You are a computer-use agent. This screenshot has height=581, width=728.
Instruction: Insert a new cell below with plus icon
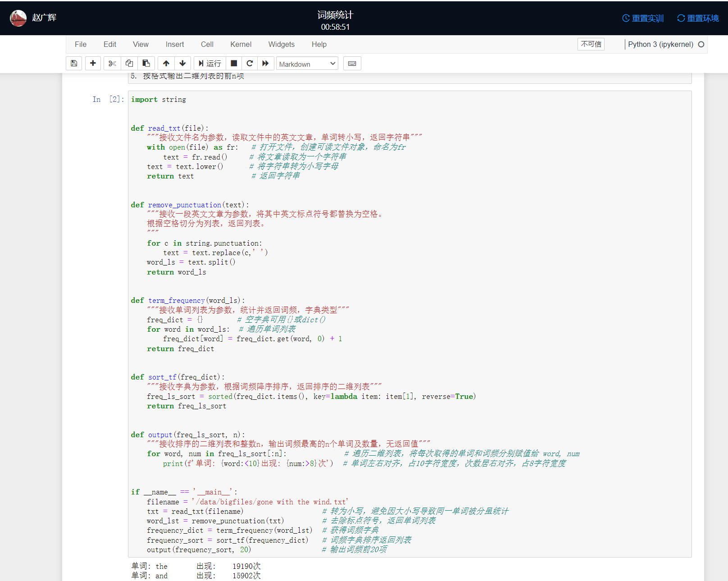coord(93,64)
